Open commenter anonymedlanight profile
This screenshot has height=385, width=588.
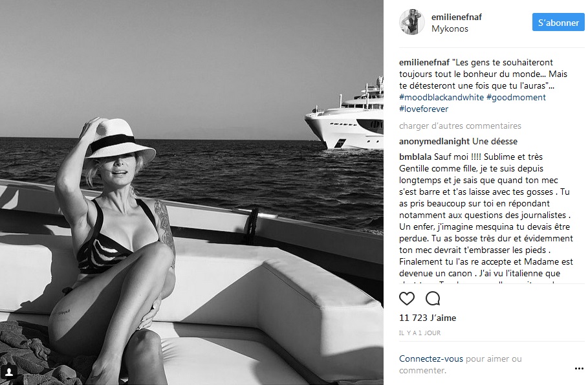coord(434,142)
